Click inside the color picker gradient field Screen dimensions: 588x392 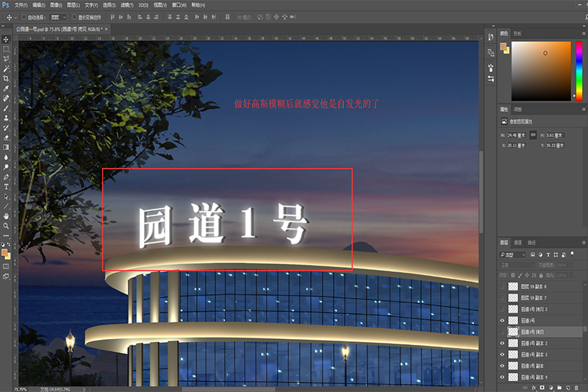pos(545,69)
